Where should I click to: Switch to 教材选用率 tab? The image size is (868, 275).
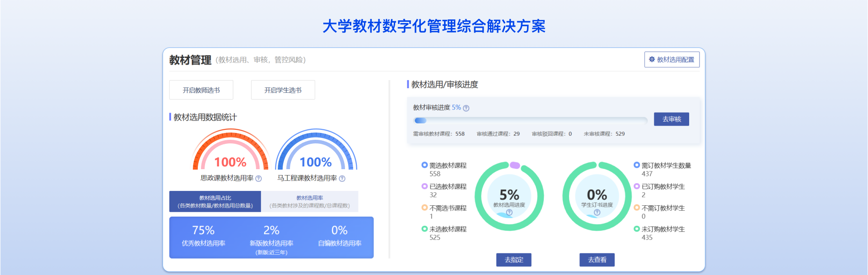coord(310,201)
